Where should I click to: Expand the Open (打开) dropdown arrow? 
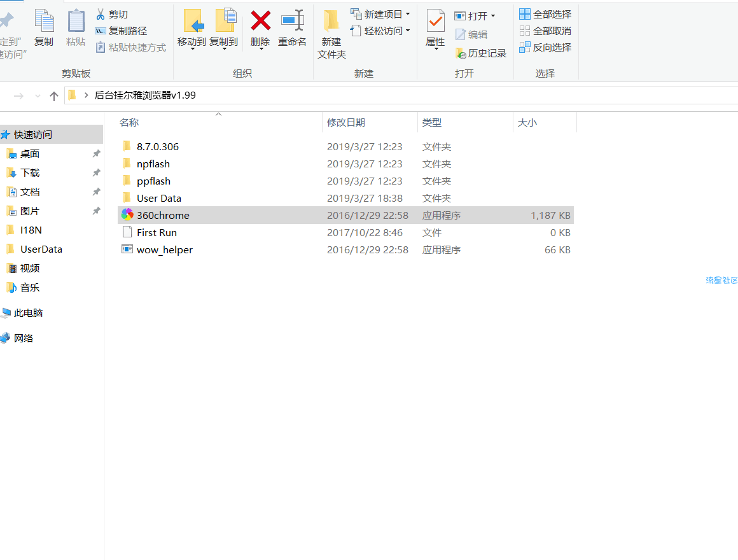(x=493, y=16)
